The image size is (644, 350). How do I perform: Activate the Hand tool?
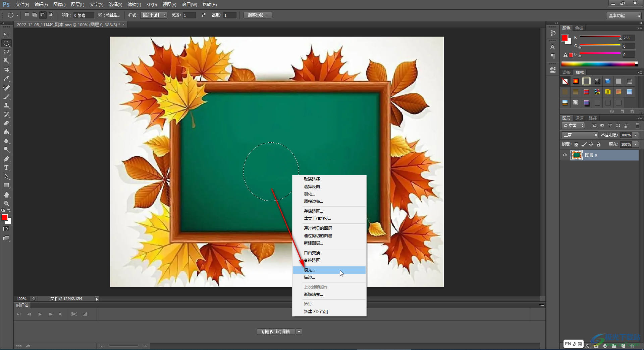tap(6, 195)
